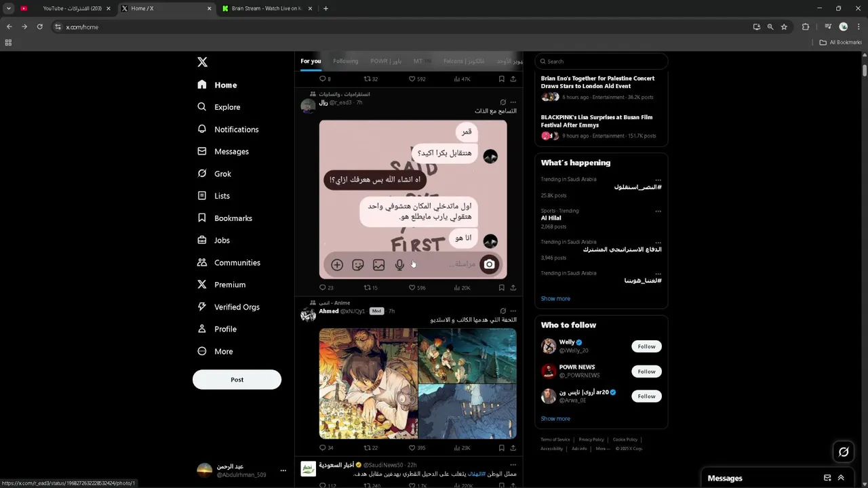Repost Ahmed's post with 22 reposts
868x488 pixels.
coord(370,447)
